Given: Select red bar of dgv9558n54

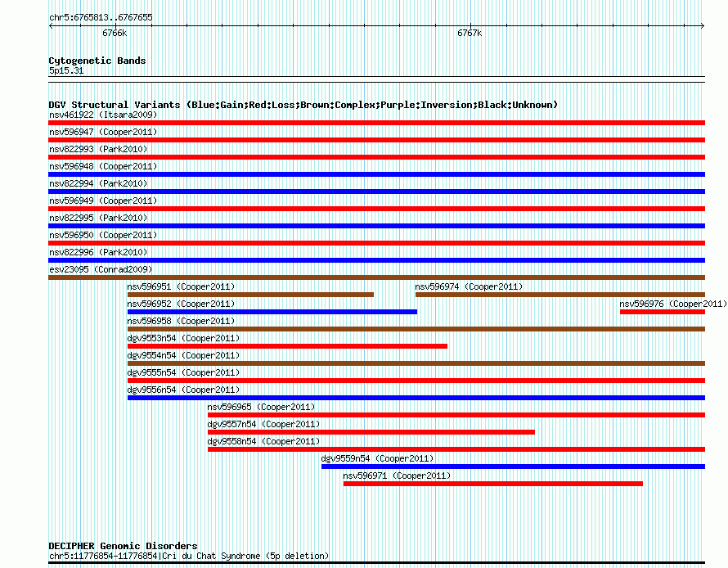Looking at the screenshot, I should 456,449.
